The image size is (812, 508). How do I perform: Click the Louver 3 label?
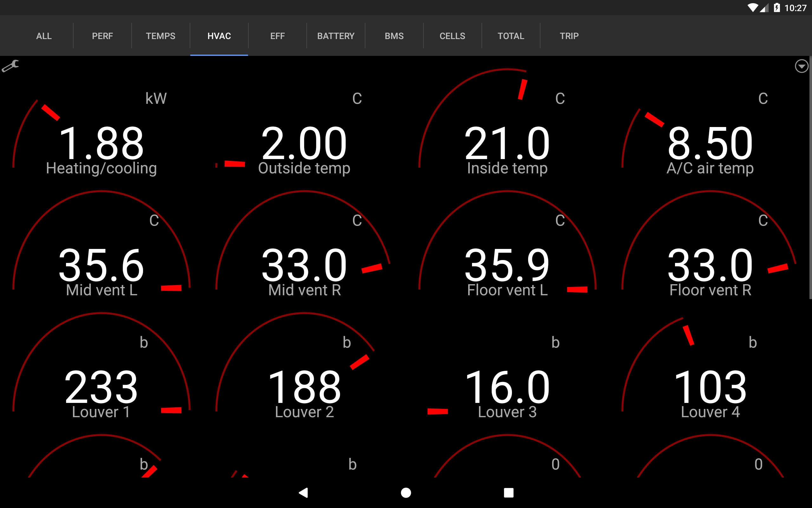[x=507, y=412]
